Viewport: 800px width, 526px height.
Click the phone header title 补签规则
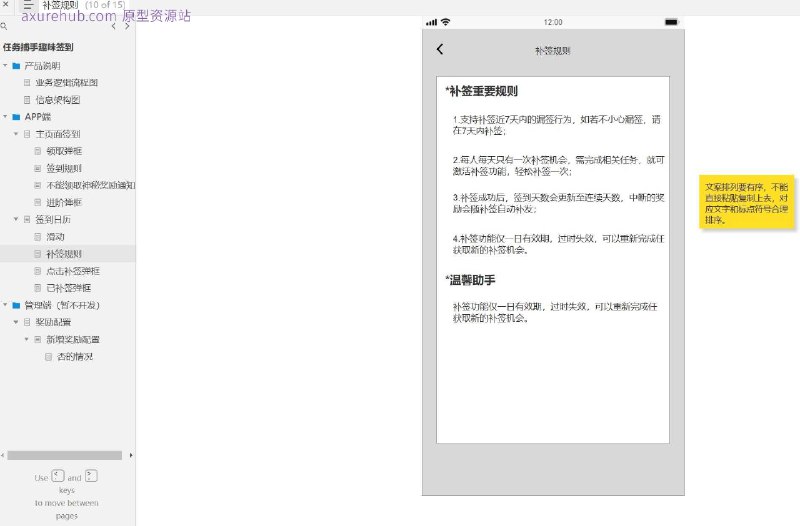pyautogui.click(x=553, y=51)
